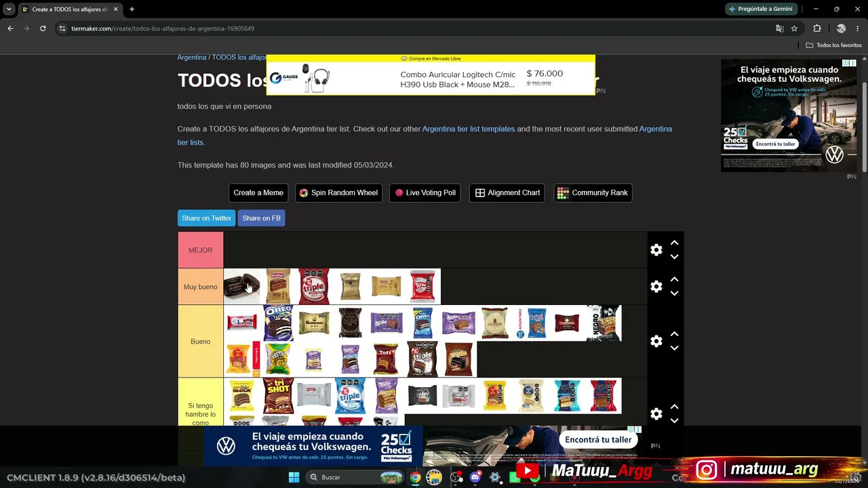Translate this page via address bar icon
The width and height of the screenshot is (868, 488).
pyautogui.click(x=779, y=28)
